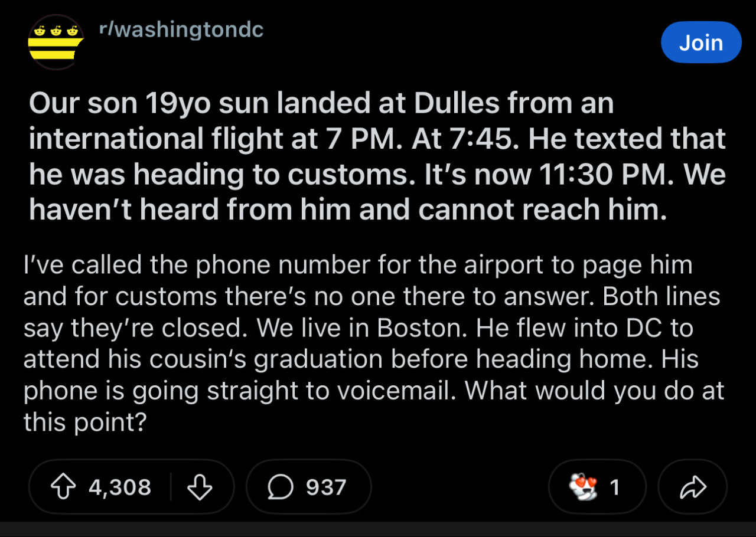Viewport: 756px width, 537px height.
Task: Downvote the post with down arrow
Action: 200,487
